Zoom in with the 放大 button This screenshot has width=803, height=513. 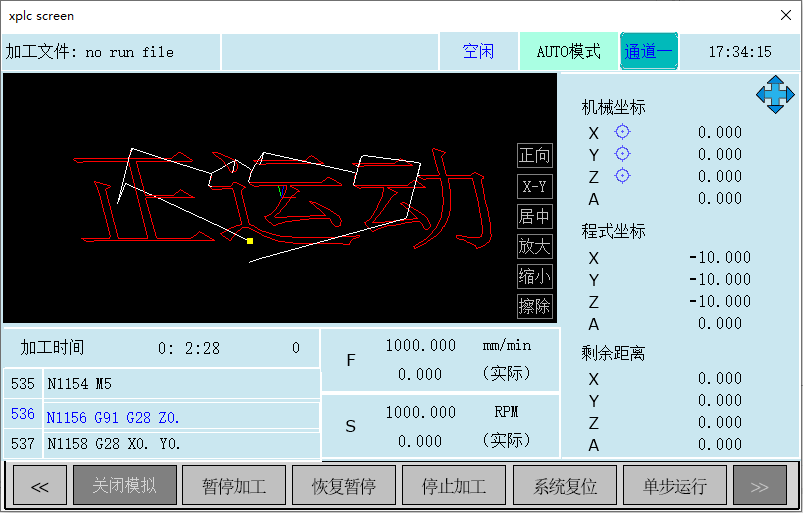pos(535,246)
